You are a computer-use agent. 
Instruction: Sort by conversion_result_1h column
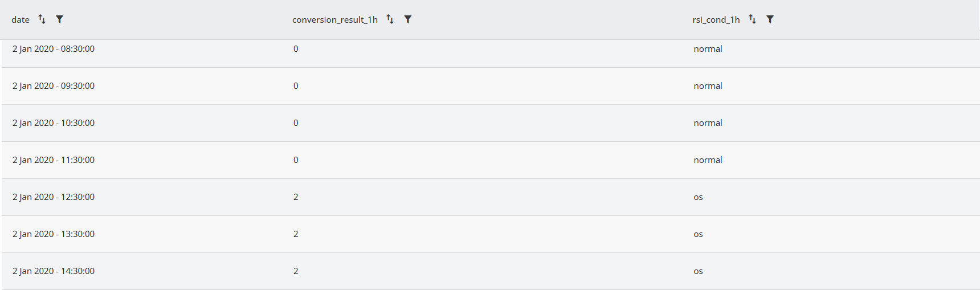coord(390,19)
